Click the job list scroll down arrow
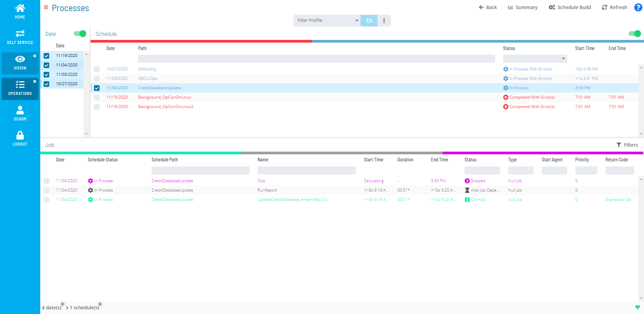Image resolution: width=644 pixels, height=314 pixels. click(x=641, y=298)
